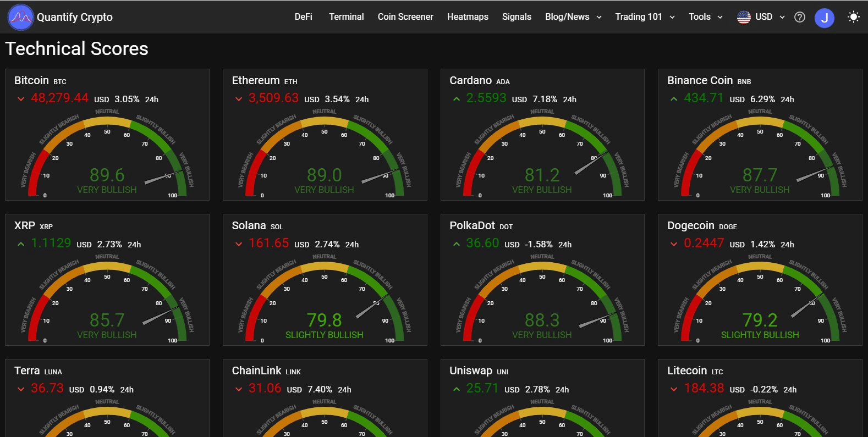Click the Ethereum 89.0 score gauge
Viewport: 868px width, 437px height.
click(x=325, y=153)
